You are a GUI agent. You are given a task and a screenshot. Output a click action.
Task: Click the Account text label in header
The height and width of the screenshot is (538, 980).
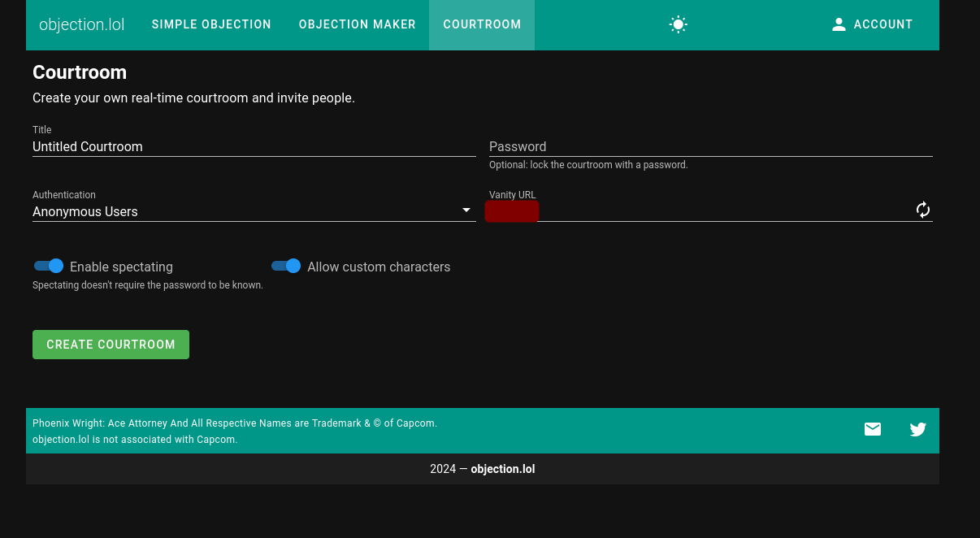coord(882,24)
